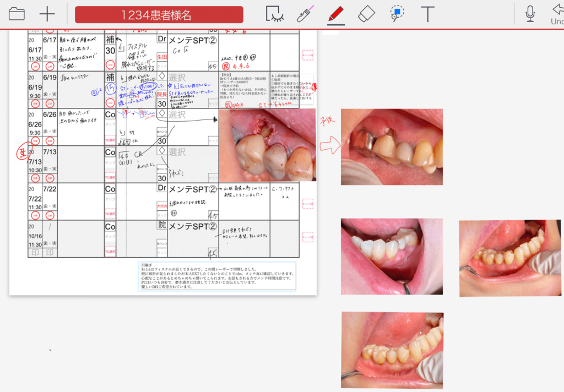The width and height of the screenshot is (564, 392).
Task: Open TC選択 box in the 10/16 row
Action: tap(110, 252)
